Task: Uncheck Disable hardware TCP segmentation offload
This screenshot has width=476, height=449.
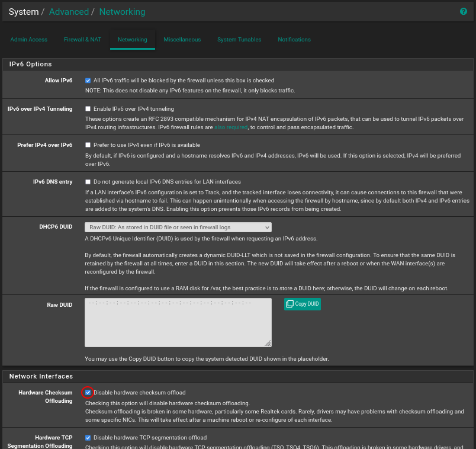Action: pos(88,438)
